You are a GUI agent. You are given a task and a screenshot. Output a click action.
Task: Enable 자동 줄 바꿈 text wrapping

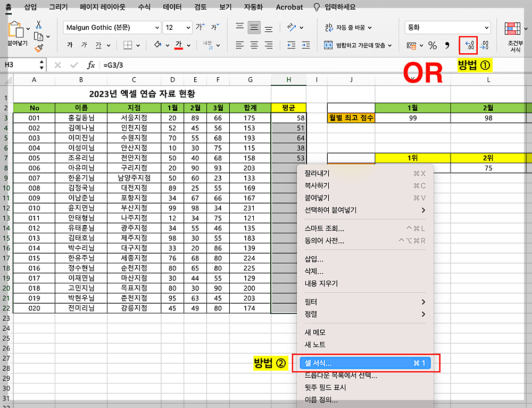pos(348,27)
